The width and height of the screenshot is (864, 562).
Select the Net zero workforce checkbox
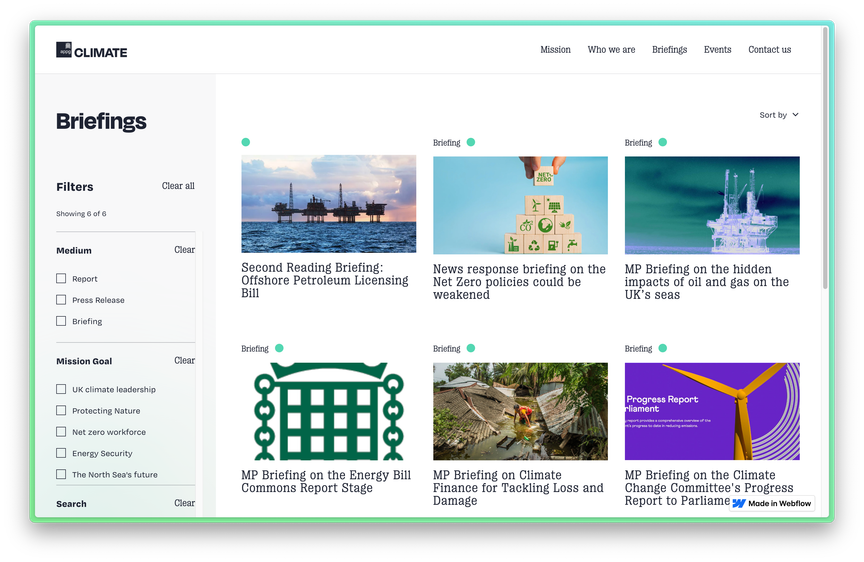(x=61, y=431)
